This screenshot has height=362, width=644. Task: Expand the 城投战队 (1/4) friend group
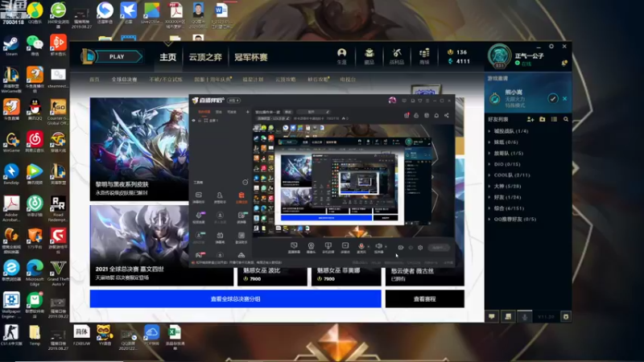[508, 131]
